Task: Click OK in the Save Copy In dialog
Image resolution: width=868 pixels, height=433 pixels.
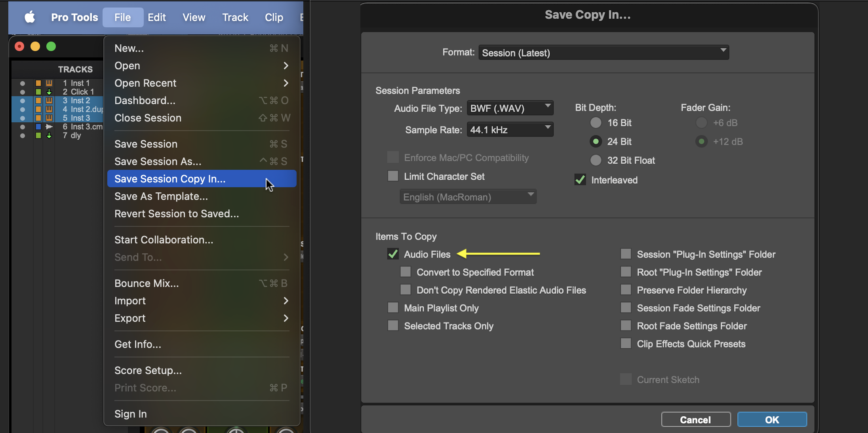Action: tap(772, 420)
